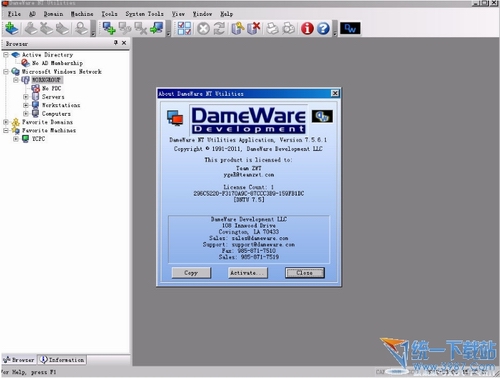The width and height of the screenshot is (500, 378).
Task: Select the No AD Membership icon
Action: point(25,63)
